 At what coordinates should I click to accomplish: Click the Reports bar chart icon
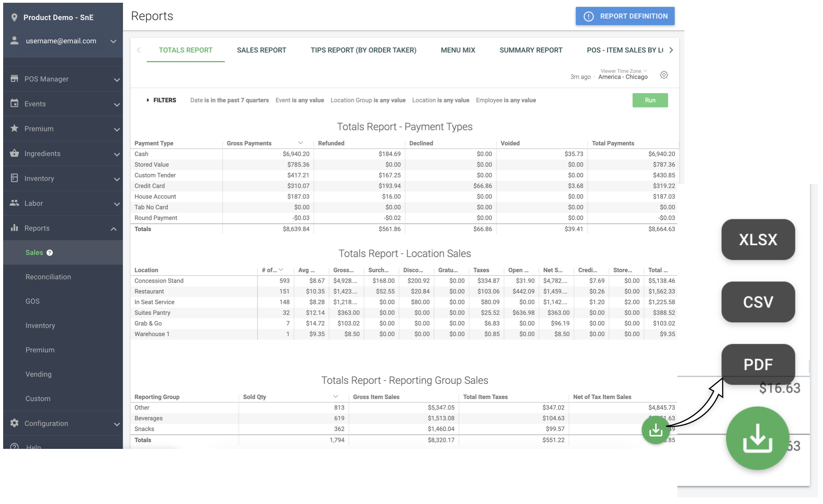click(x=15, y=228)
